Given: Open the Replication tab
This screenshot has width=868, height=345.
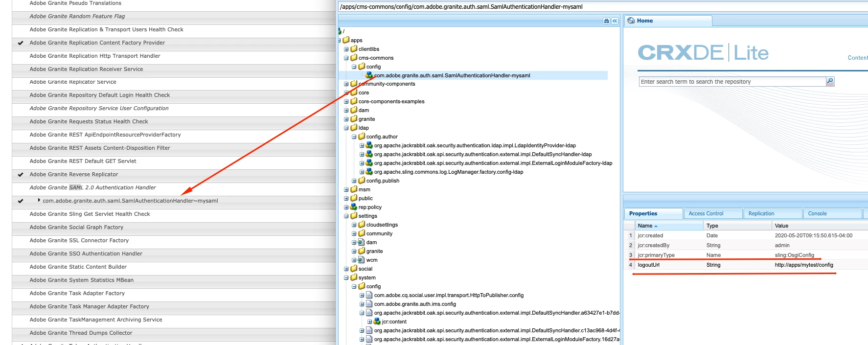Looking at the screenshot, I should tap(773, 213).
